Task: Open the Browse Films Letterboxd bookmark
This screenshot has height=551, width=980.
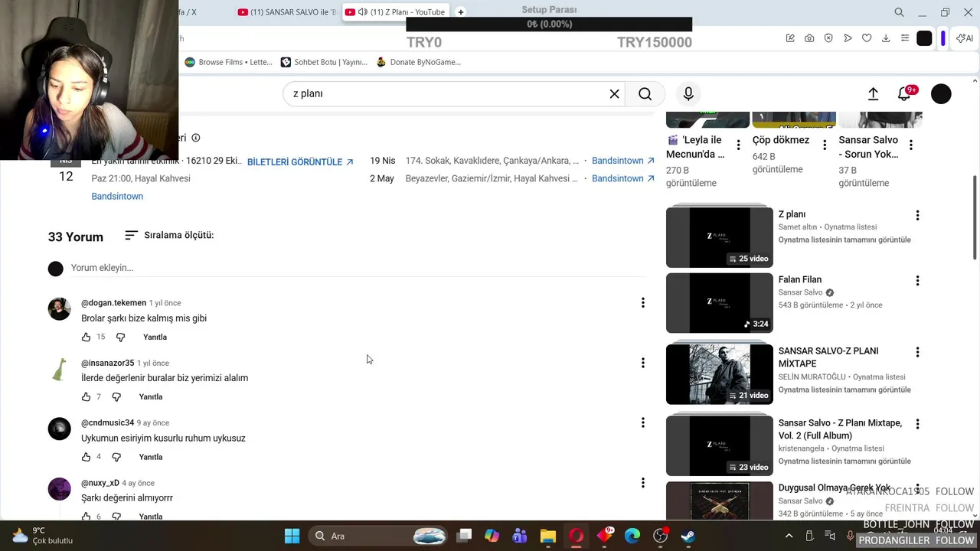Action: pos(228,62)
